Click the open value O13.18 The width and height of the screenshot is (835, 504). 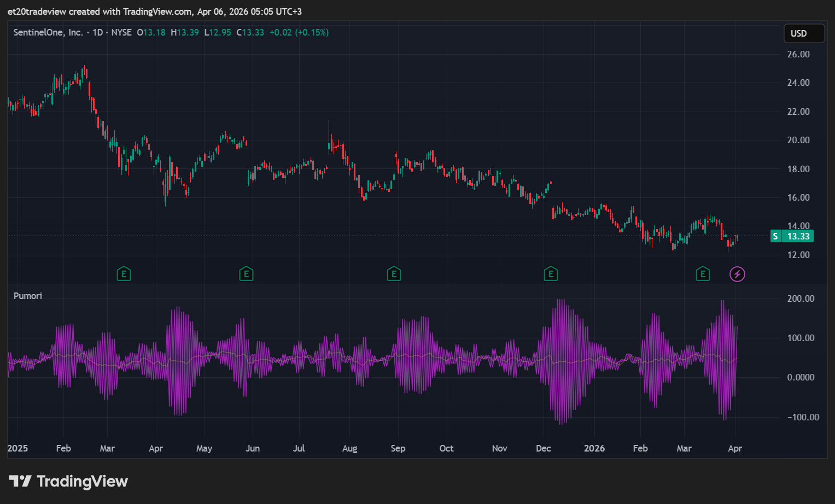coord(151,32)
